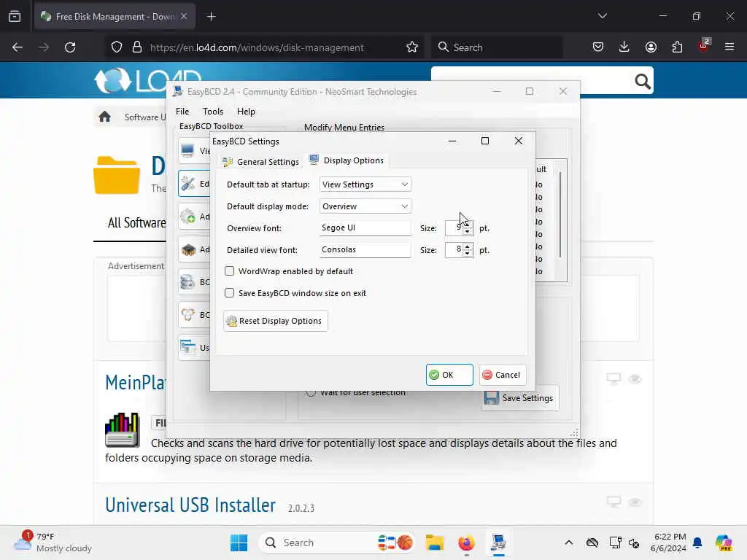
Task: Click the Firefox icon in the taskbar
Action: pos(466,542)
